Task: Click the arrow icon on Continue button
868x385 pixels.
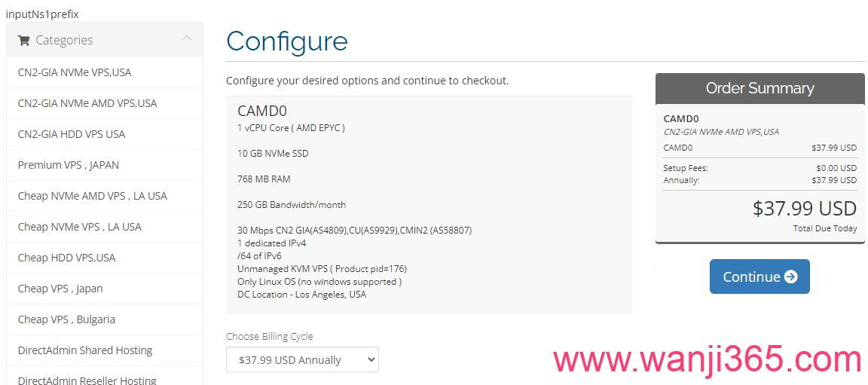Action: tap(790, 277)
